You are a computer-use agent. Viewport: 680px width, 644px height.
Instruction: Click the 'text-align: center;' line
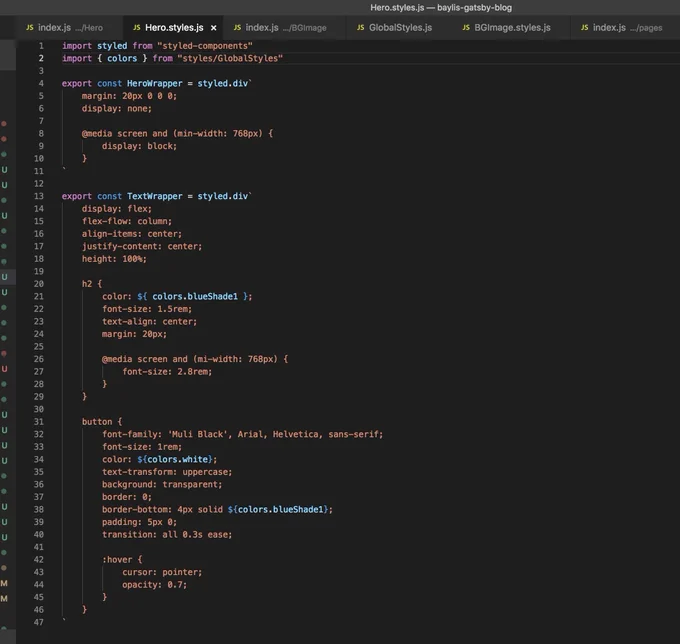pyautogui.click(x=149, y=322)
